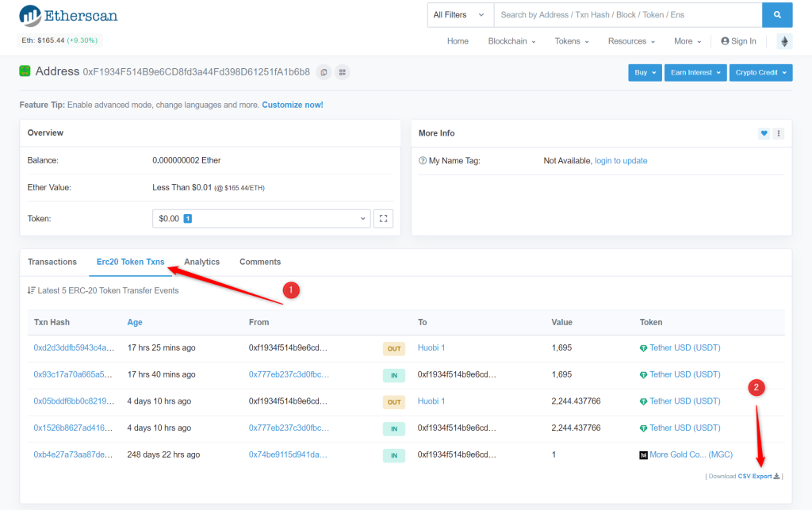Open sender 0x74be9115d941da address

[x=288, y=455]
